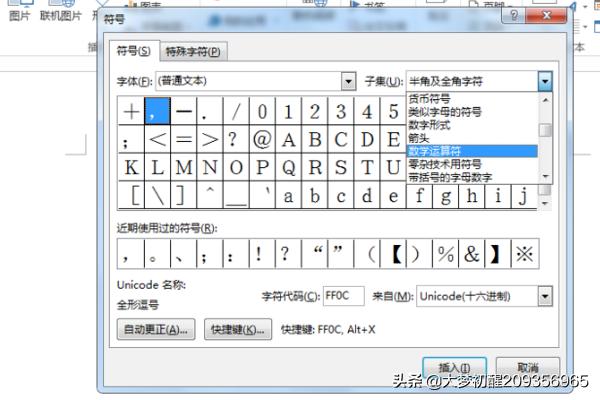The height and width of the screenshot is (400, 600).
Task: Select the letter A in the grid
Action: coord(288,139)
